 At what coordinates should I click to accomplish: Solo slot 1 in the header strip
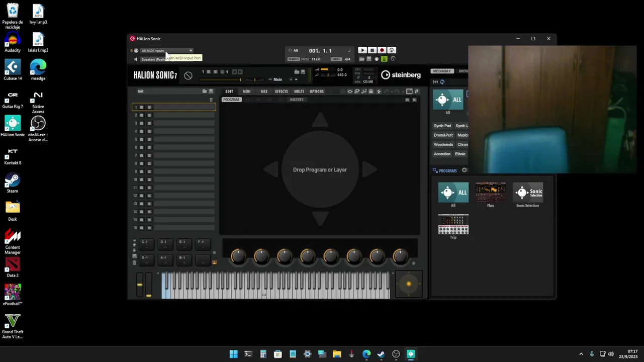[215, 72]
